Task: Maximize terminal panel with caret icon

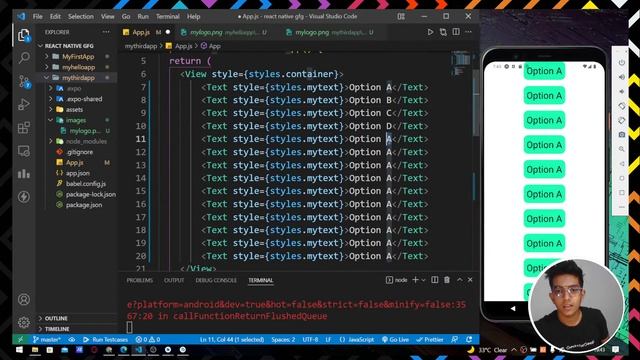Action: [x=460, y=280]
